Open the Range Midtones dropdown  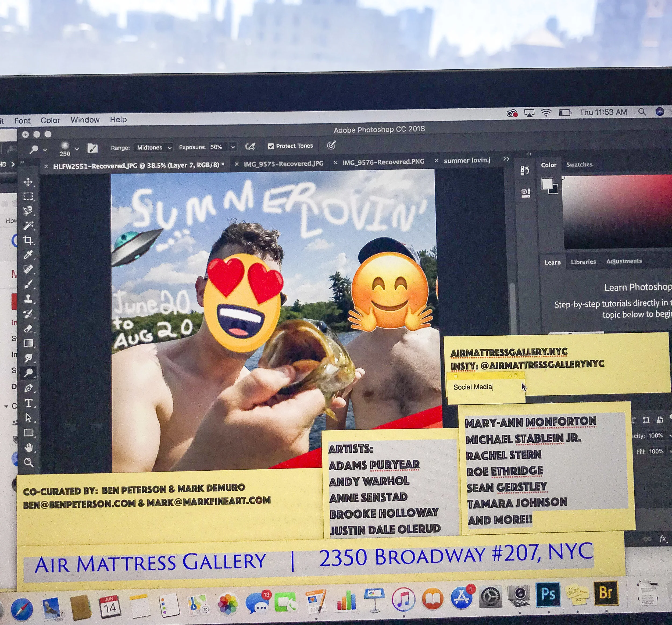click(x=154, y=147)
